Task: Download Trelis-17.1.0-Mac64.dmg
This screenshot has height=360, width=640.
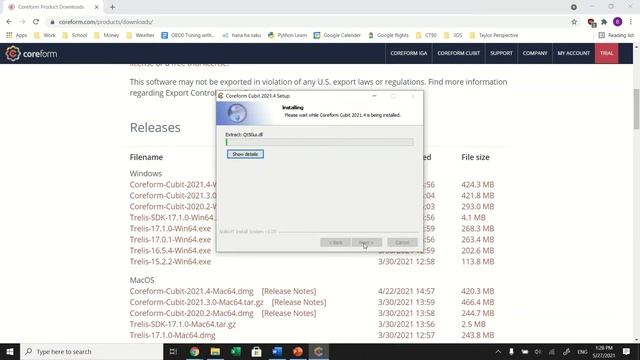Action: 172,336
